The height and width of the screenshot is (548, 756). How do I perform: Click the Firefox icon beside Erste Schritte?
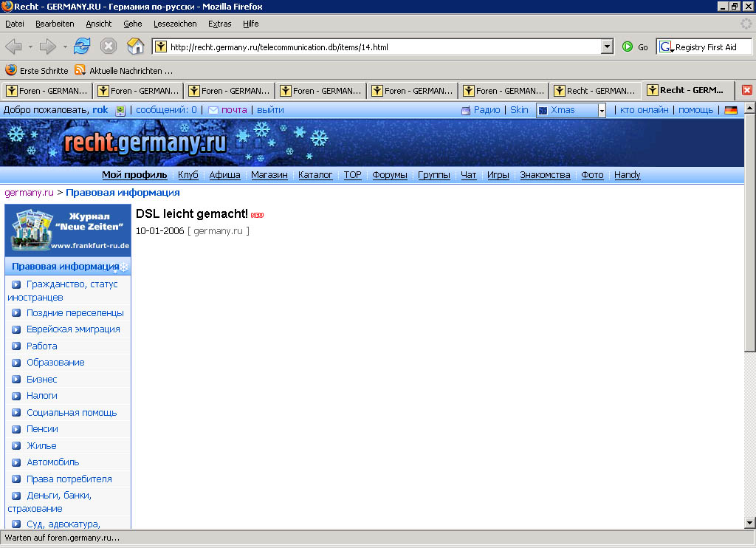11,70
